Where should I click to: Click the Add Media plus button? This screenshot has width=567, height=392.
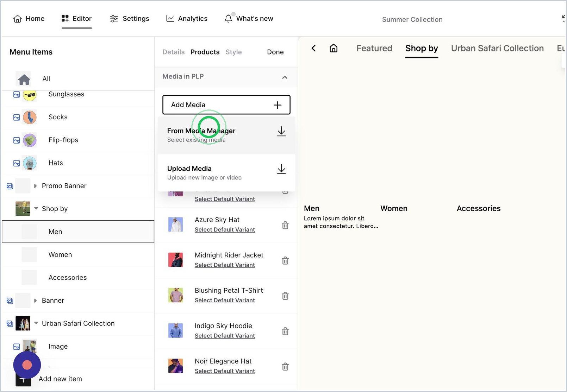tap(277, 105)
